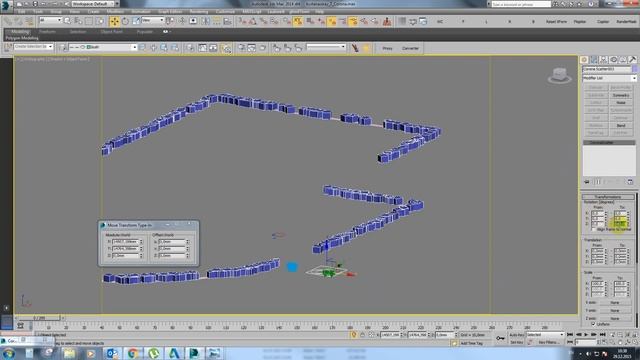Click the Select by Name icon
This screenshot has width=640, height=360.
click(x=78, y=21)
